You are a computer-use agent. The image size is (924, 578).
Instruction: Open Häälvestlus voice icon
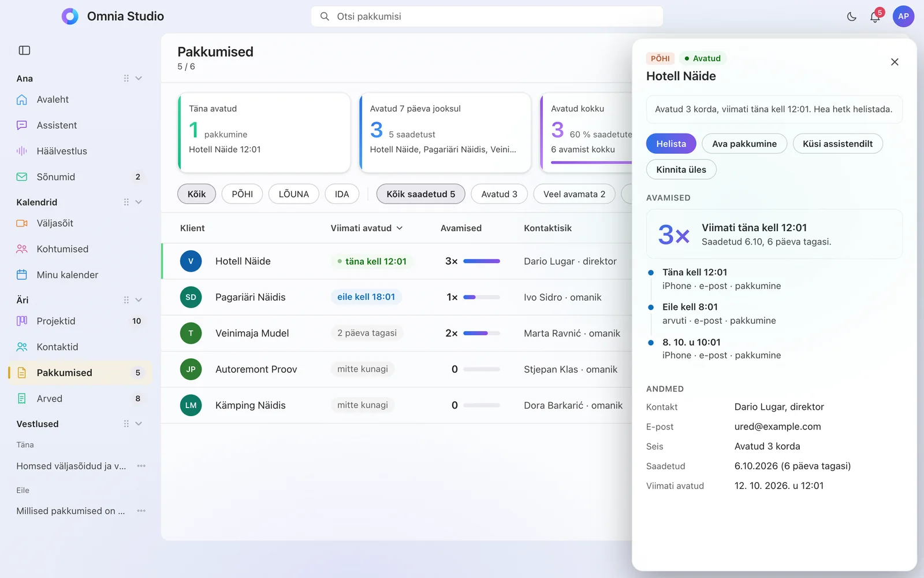coord(22,151)
